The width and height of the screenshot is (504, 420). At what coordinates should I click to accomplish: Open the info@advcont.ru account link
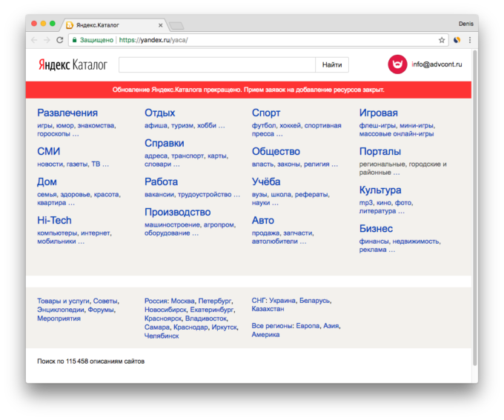[x=437, y=64]
